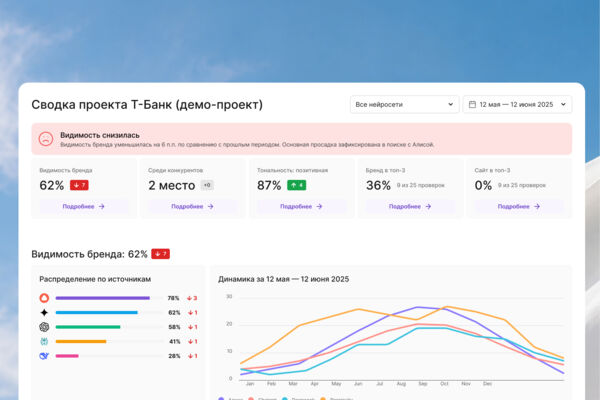Click the '62%' value in Видимость бренда card

point(52,185)
